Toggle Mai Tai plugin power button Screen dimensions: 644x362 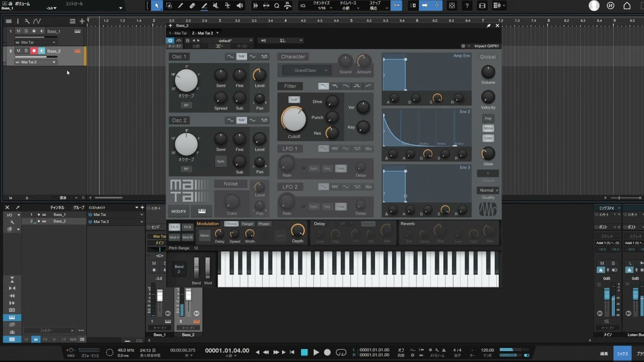(x=170, y=40)
